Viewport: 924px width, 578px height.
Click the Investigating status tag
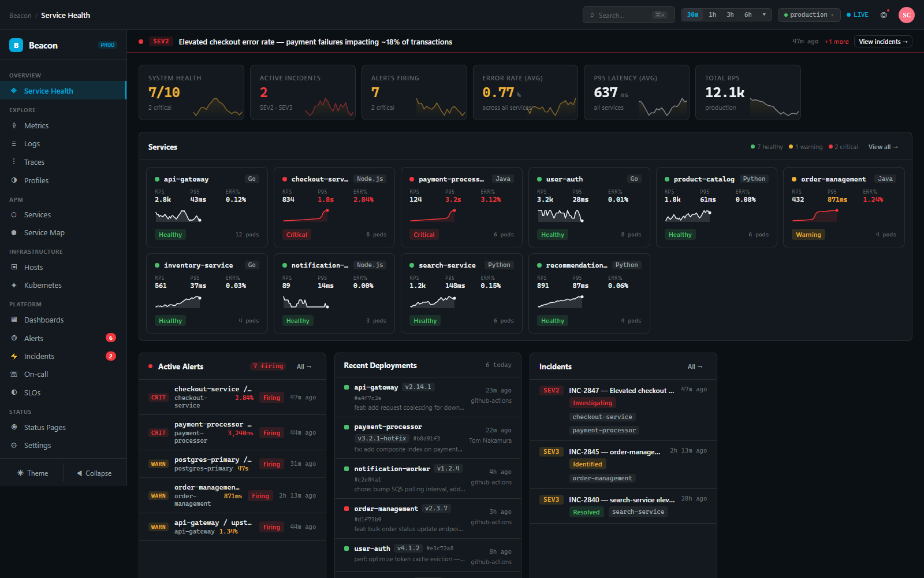coord(593,403)
